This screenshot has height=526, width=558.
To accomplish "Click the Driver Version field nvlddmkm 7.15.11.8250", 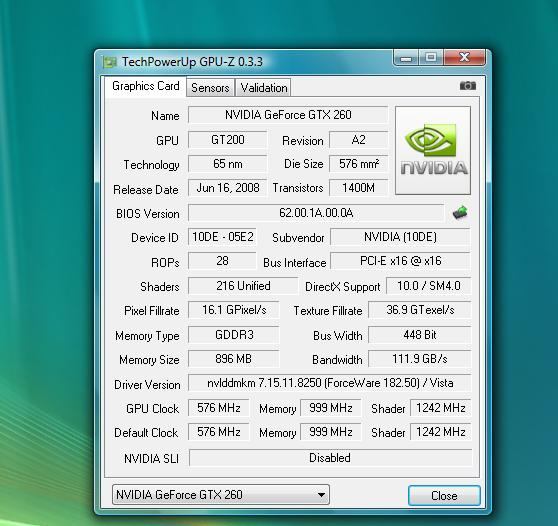I will tap(330, 383).
